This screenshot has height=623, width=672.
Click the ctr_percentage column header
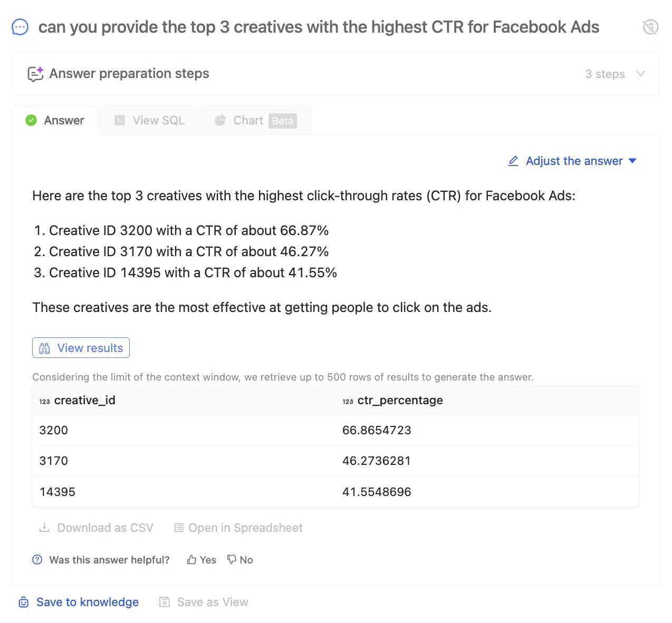400,401
